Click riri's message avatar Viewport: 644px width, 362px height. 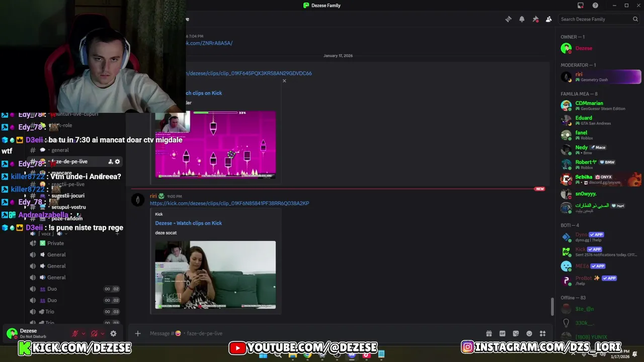pos(137,200)
